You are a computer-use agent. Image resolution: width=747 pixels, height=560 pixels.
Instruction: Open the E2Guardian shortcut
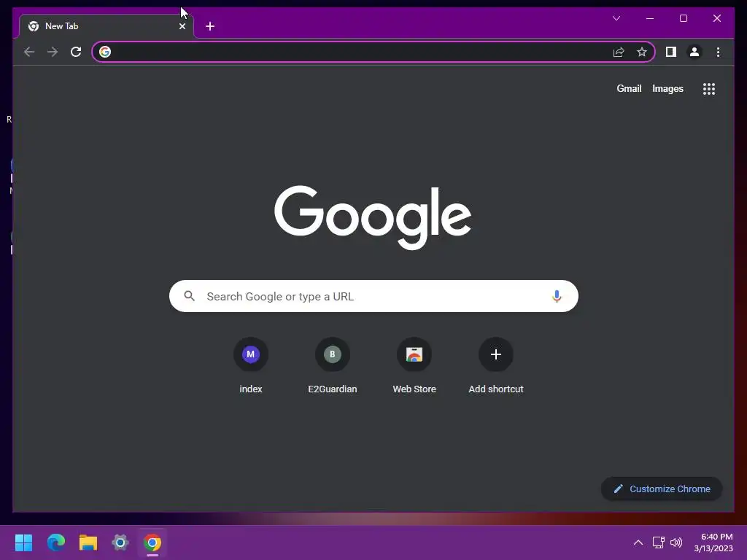pos(333,366)
